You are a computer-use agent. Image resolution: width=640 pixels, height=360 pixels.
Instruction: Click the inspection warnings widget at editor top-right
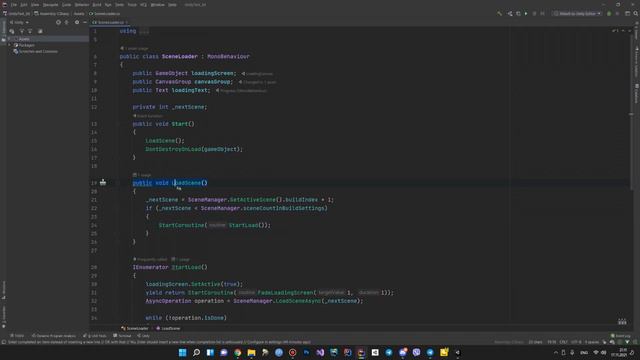click(x=615, y=31)
